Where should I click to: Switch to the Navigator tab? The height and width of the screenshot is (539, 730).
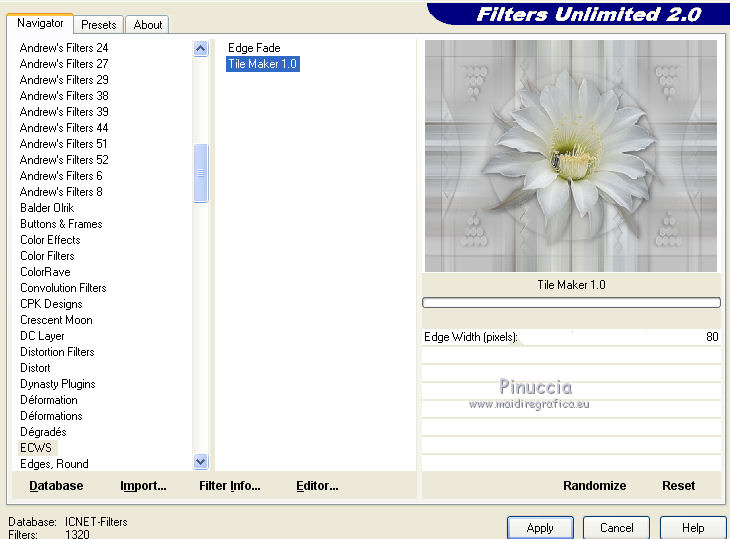click(x=40, y=23)
